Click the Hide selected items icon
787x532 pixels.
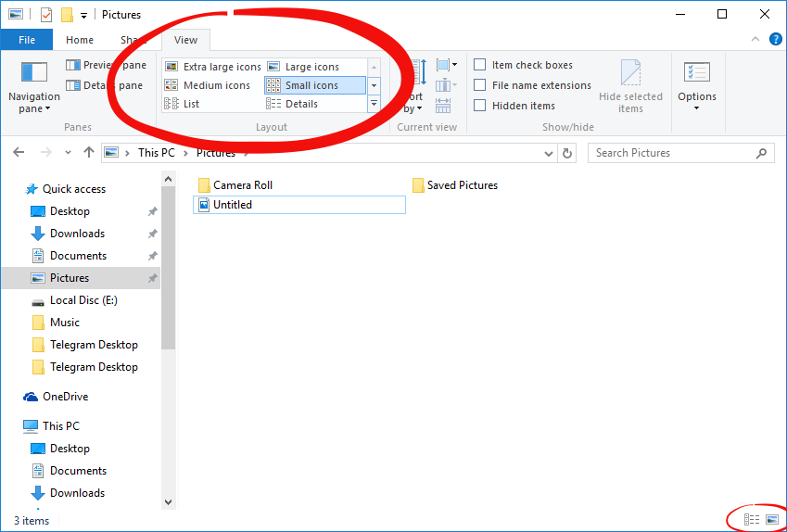tap(630, 74)
